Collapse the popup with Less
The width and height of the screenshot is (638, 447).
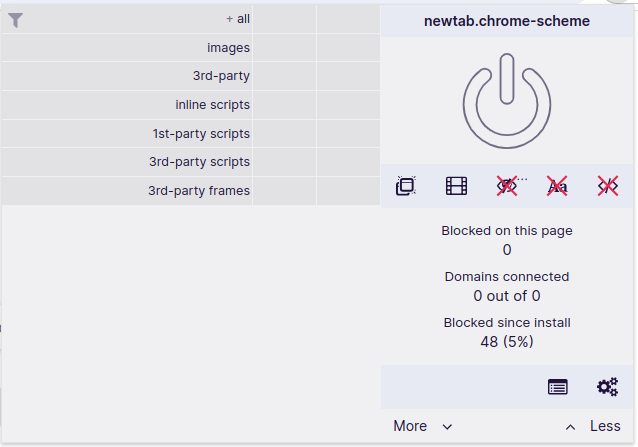pyautogui.click(x=594, y=426)
